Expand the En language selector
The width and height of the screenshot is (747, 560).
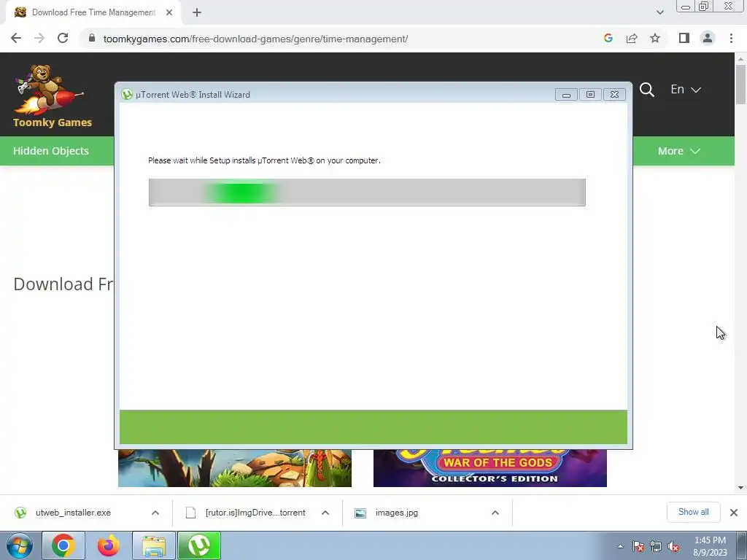pos(686,90)
